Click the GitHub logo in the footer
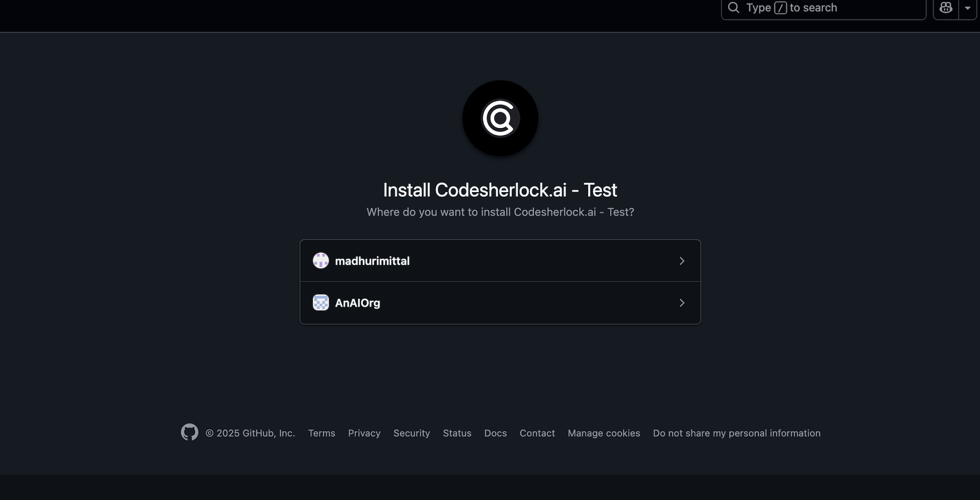Image resolution: width=980 pixels, height=500 pixels. click(x=189, y=432)
